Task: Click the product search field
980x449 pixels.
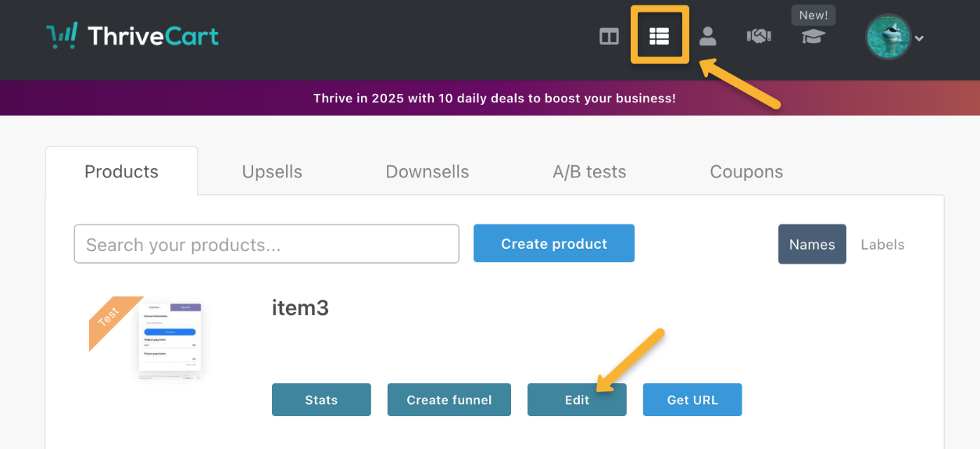Action: tap(266, 244)
